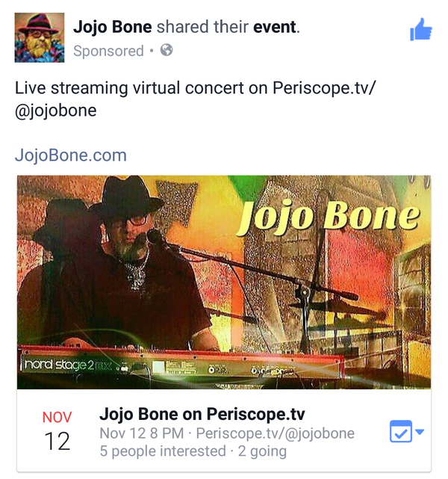Viewport: 448px width, 479px height.
Task: Click the globe public audience icon
Action: coord(167,50)
